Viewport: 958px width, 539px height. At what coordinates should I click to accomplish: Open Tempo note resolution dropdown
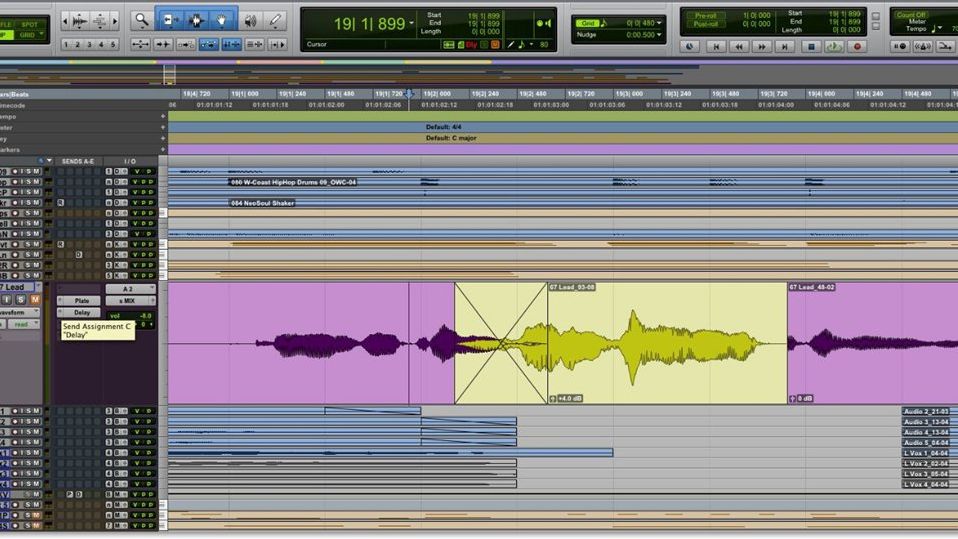[938, 29]
